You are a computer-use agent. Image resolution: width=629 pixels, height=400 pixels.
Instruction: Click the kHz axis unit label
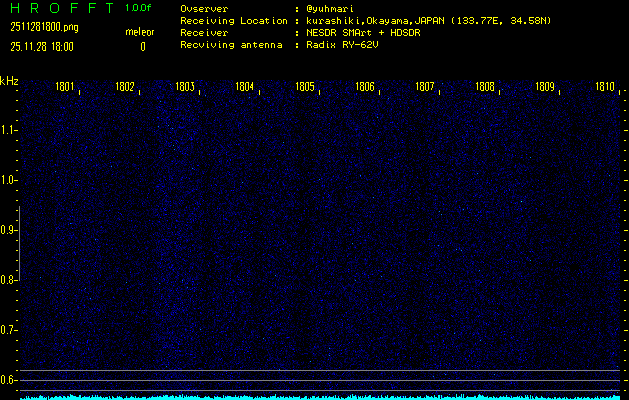(9, 81)
